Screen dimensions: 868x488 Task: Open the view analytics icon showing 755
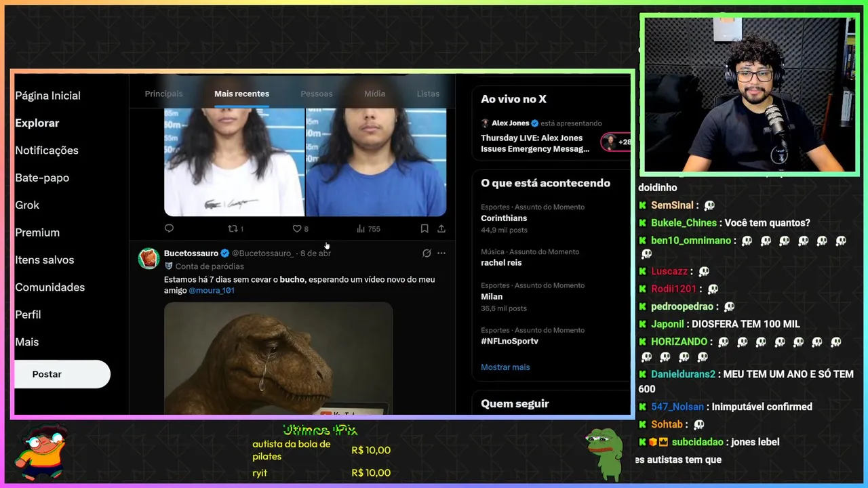click(368, 229)
